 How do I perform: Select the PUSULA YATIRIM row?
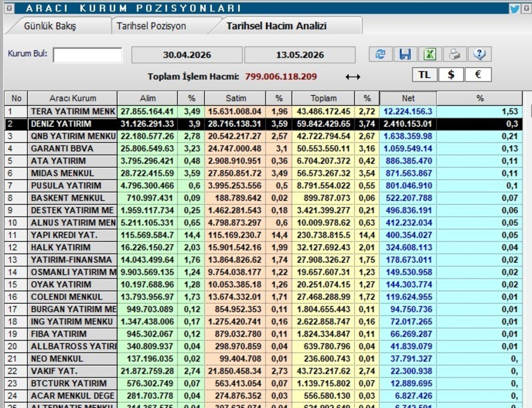pyautogui.click(x=264, y=186)
